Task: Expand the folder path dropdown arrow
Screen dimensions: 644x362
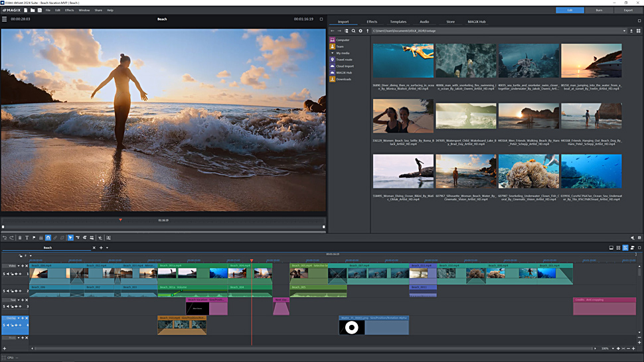Action: tap(624, 31)
